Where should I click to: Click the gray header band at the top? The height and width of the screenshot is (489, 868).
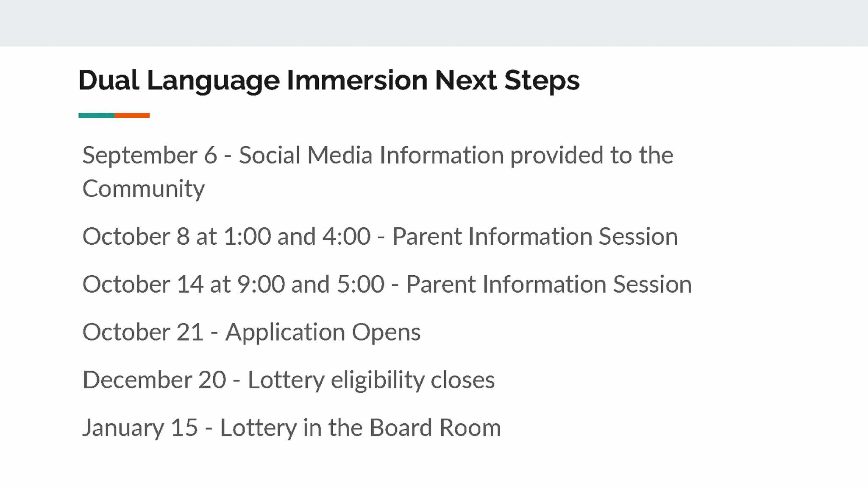(x=434, y=23)
